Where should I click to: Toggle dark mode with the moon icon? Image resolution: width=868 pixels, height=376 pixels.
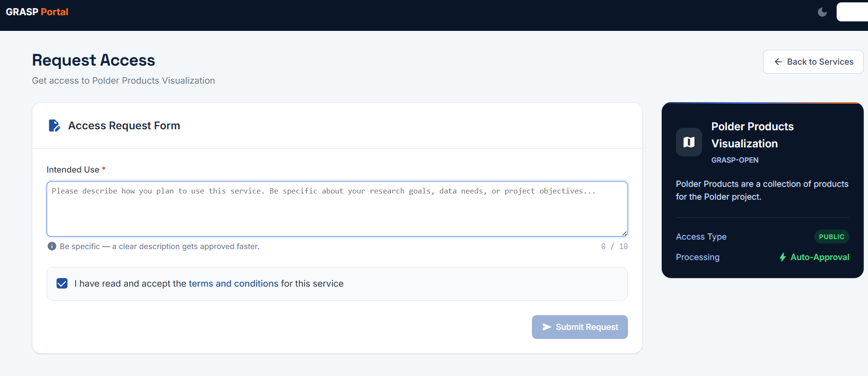[x=822, y=12]
